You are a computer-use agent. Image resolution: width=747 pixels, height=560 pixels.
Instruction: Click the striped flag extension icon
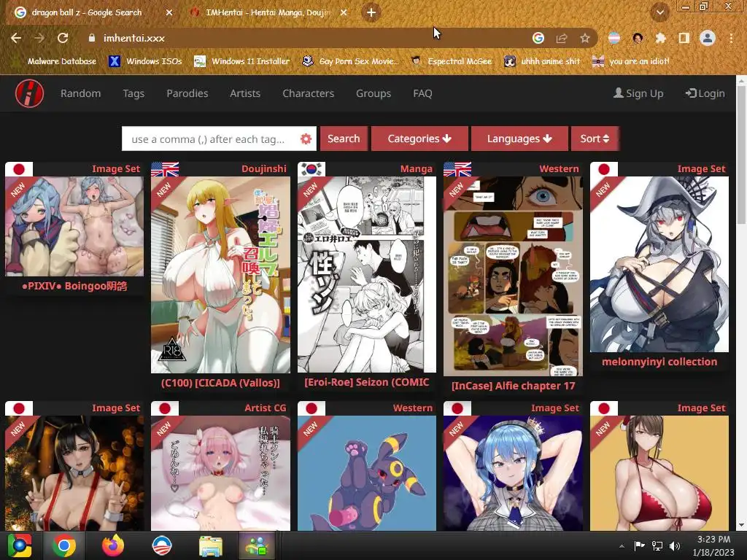[x=614, y=38]
